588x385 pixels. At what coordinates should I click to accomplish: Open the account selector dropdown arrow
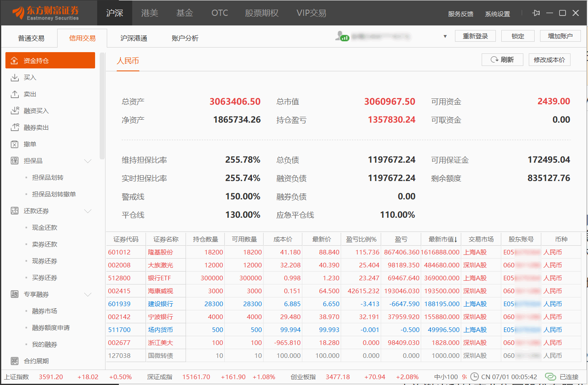(x=445, y=36)
